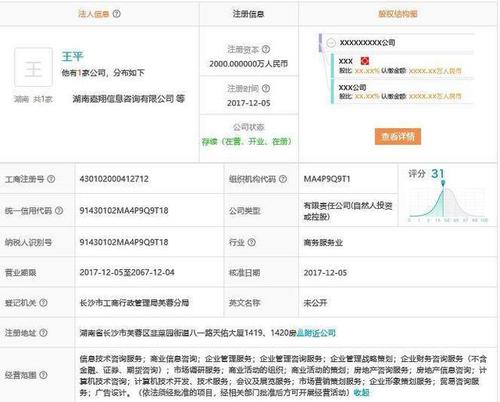
Task: Select English name value 未公开
Action: click(315, 303)
